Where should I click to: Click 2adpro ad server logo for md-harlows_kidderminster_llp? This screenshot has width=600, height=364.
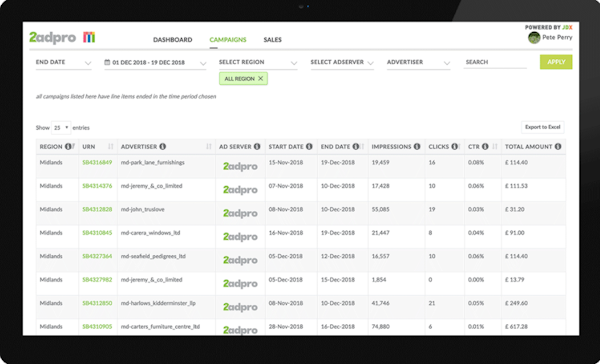point(240,307)
